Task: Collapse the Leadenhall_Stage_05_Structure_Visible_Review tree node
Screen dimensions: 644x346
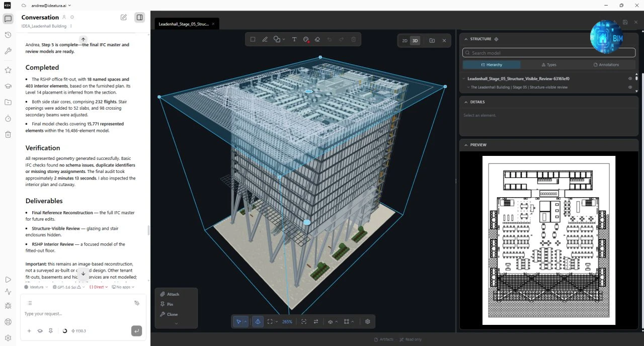Action: click(464, 78)
